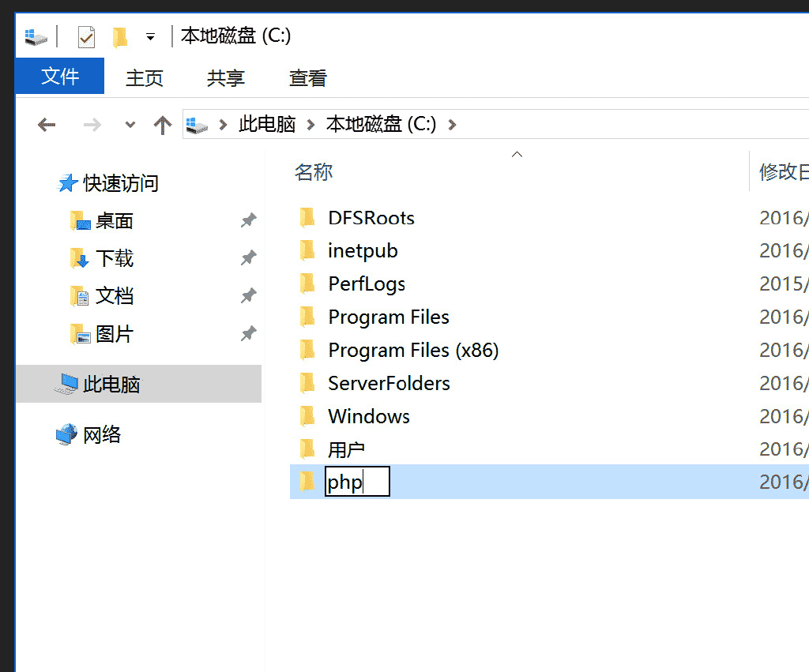Image resolution: width=809 pixels, height=672 pixels.
Task: Click the folder icon of Windows
Action: click(307, 415)
